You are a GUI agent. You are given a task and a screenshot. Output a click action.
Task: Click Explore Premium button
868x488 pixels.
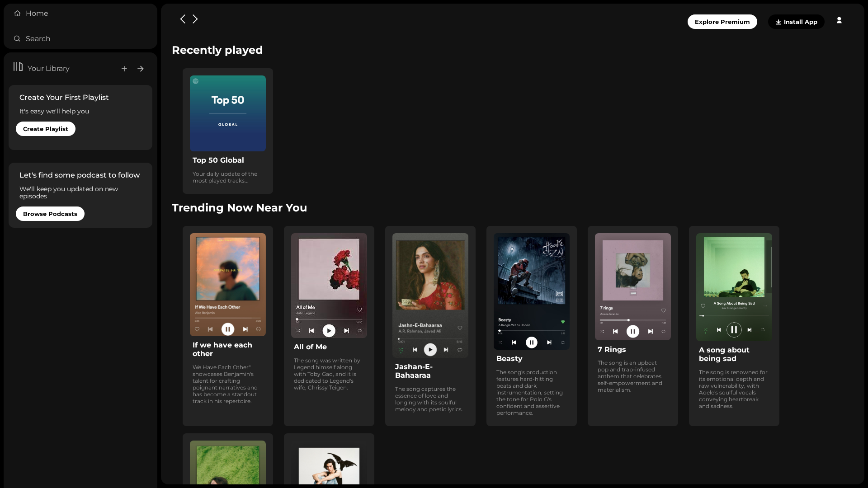pos(722,22)
